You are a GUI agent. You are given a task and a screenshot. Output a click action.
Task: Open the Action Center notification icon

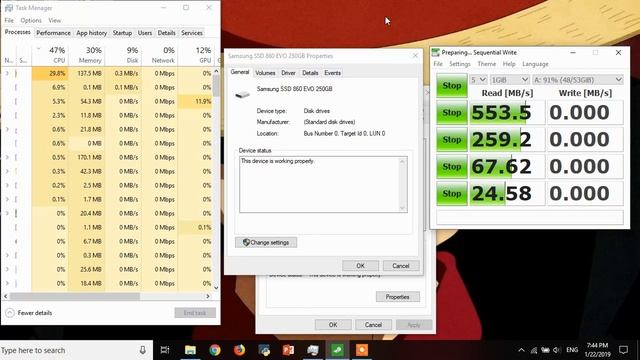(623, 350)
